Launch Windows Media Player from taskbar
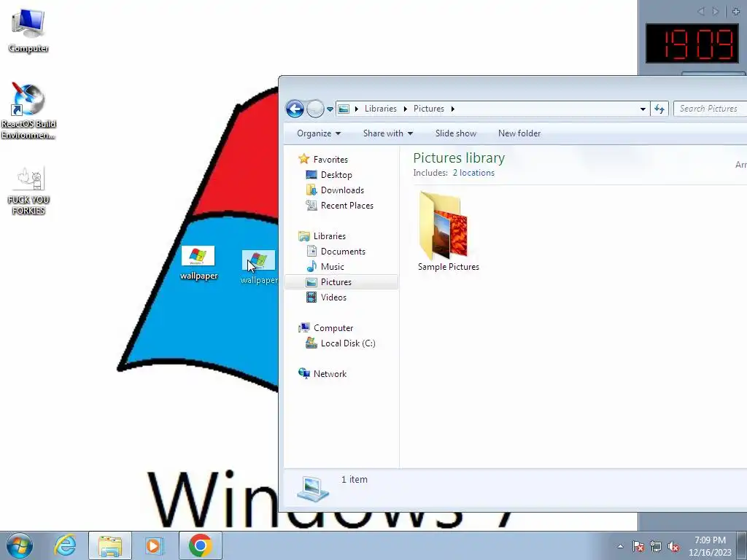The image size is (747, 560). (x=154, y=545)
